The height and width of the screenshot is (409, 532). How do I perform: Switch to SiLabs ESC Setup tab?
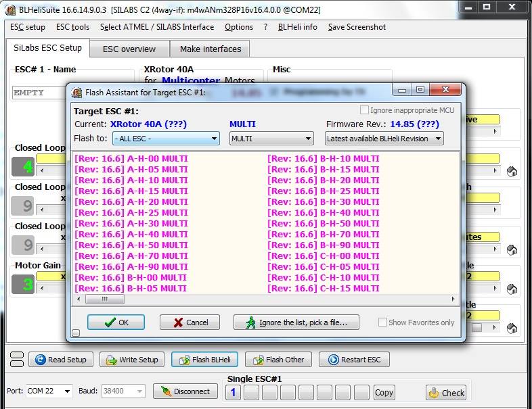coord(48,48)
